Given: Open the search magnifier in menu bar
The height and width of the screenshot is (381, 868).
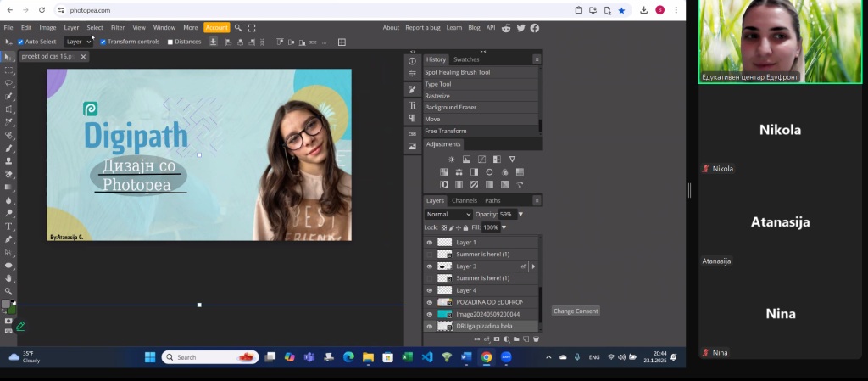Looking at the screenshot, I should [x=238, y=28].
